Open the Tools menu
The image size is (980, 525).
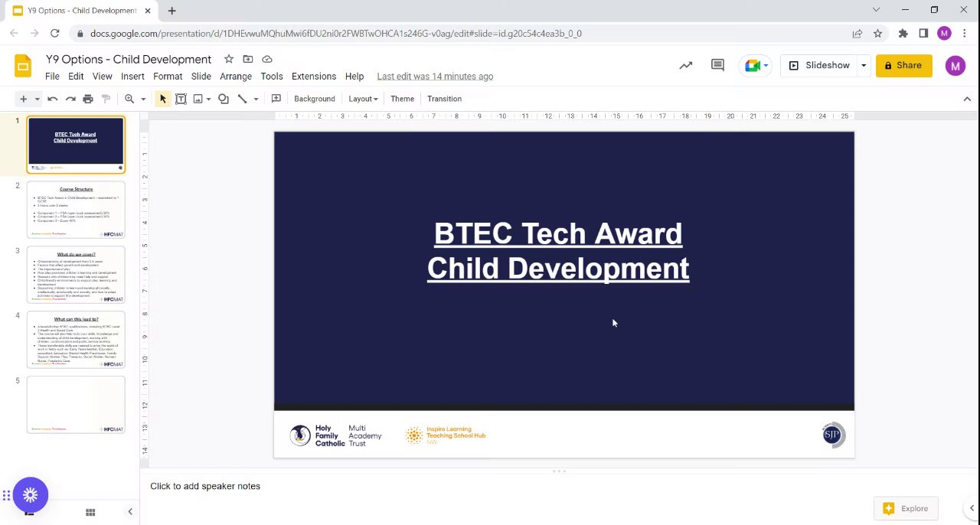[x=272, y=77]
